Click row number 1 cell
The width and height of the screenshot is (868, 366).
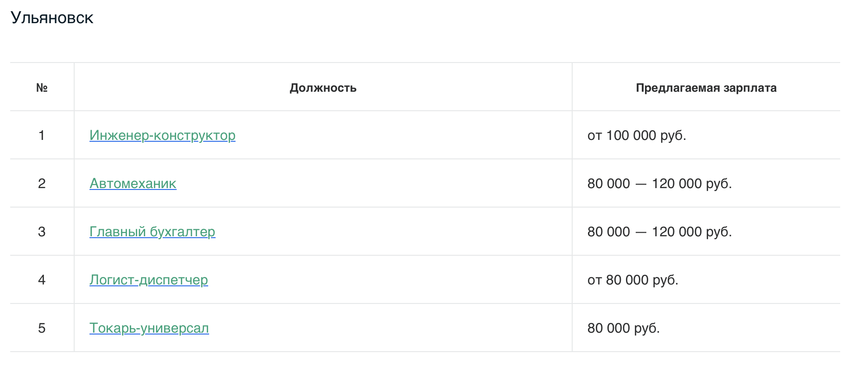(x=42, y=135)
